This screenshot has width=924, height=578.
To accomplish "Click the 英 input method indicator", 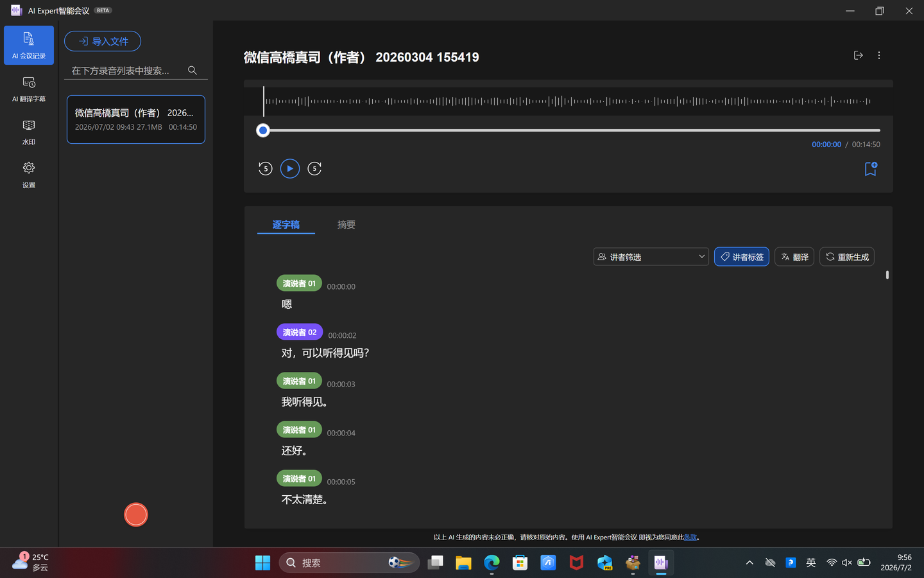I will (x=811, y=563).
